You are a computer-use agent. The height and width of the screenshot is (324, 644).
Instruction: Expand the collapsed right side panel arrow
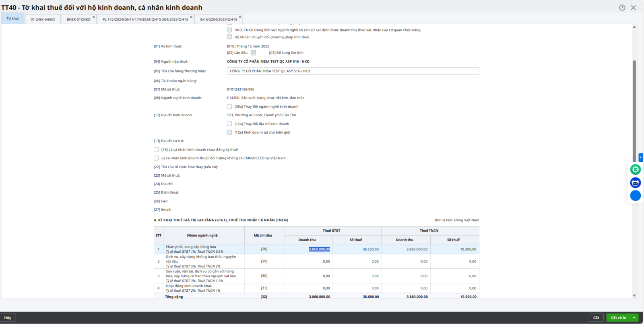[x=640, y=157]
